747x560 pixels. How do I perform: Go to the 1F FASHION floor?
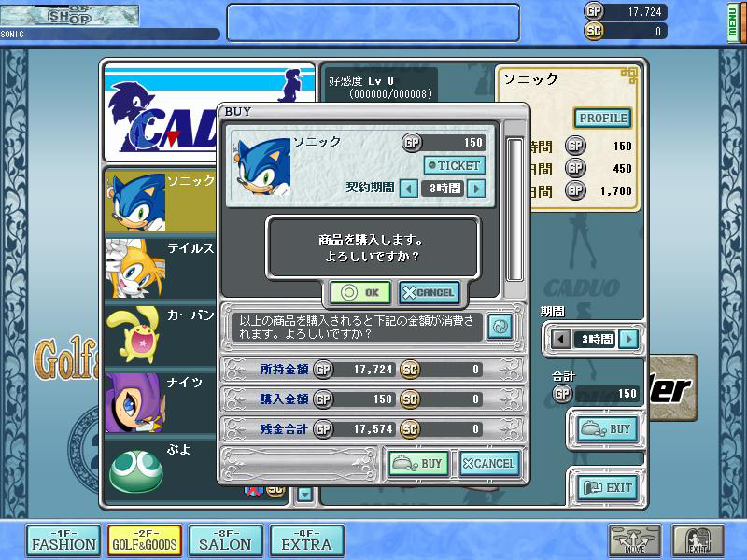[63, 540]
